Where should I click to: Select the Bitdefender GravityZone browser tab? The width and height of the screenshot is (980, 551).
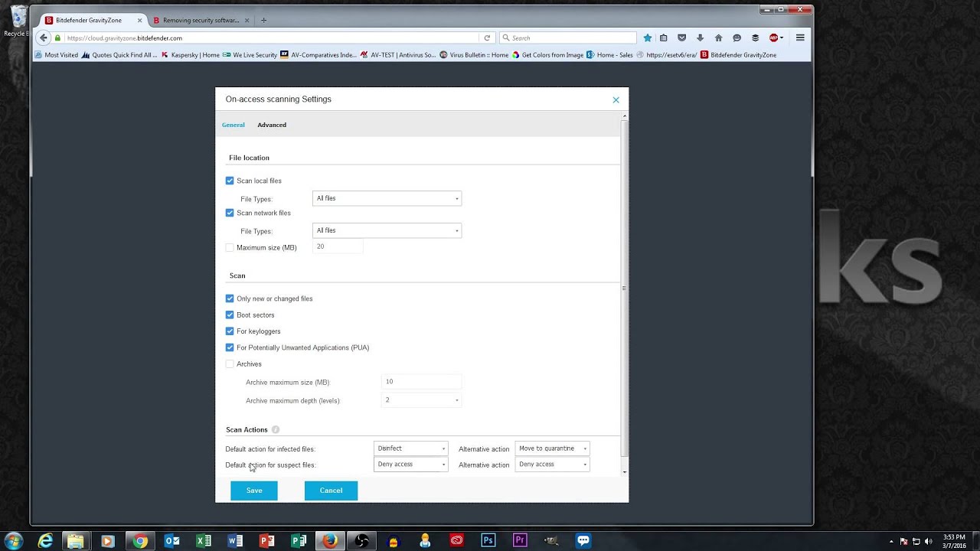click(93, 21)
